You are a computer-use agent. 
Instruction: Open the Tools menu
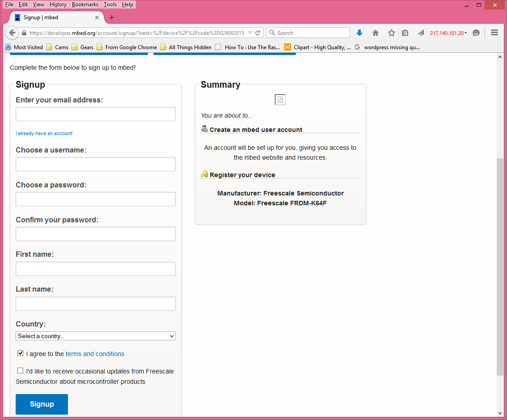110,4
